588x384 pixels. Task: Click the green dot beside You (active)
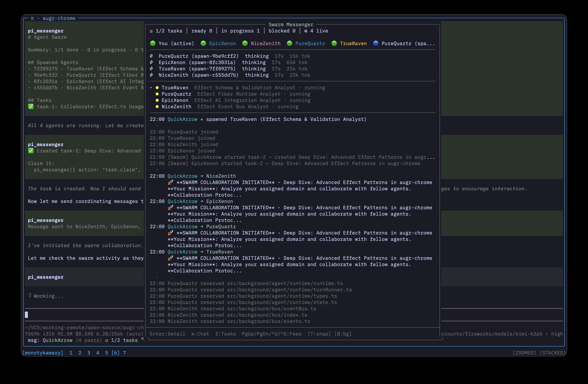153,43
